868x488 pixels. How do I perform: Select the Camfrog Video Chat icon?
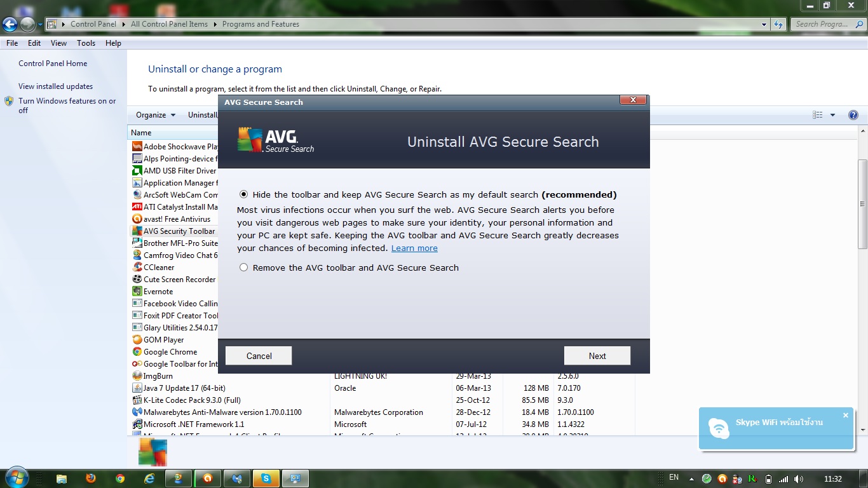tap(137, 255)
